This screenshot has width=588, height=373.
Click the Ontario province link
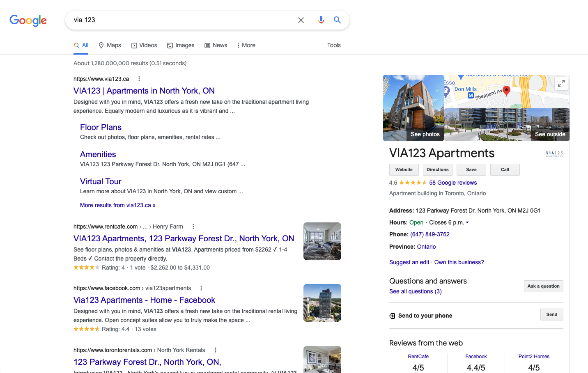426,247
